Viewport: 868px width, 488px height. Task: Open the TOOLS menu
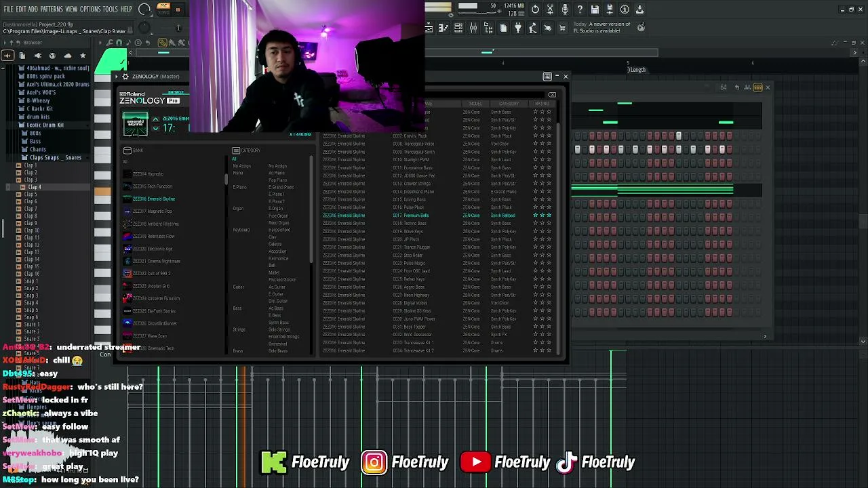pyautogui.click(x=110, y=9)
